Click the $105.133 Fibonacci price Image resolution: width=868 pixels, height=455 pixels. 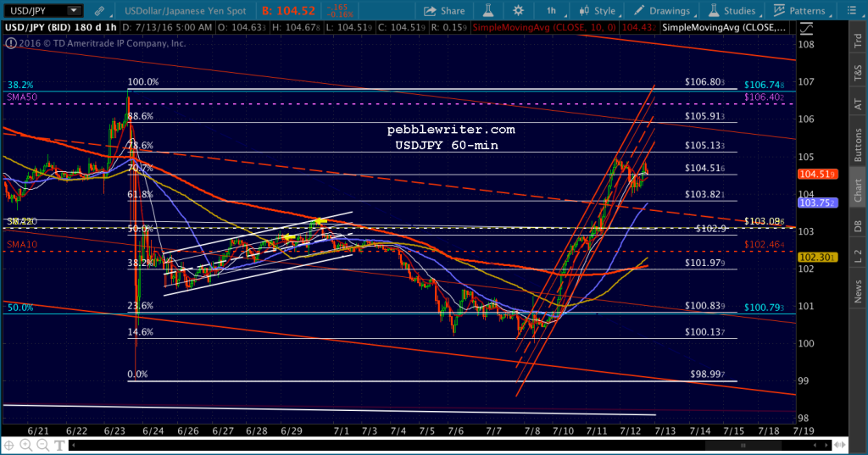click(704, 146)
